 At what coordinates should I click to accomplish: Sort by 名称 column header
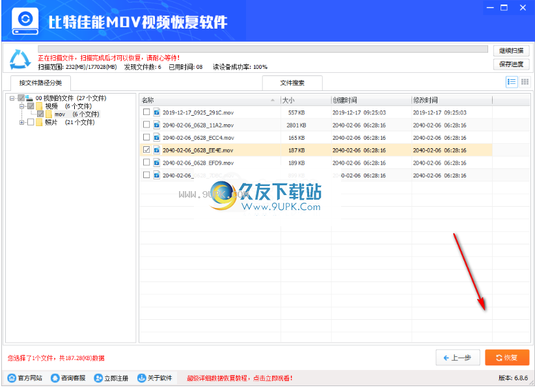(210, 100)
